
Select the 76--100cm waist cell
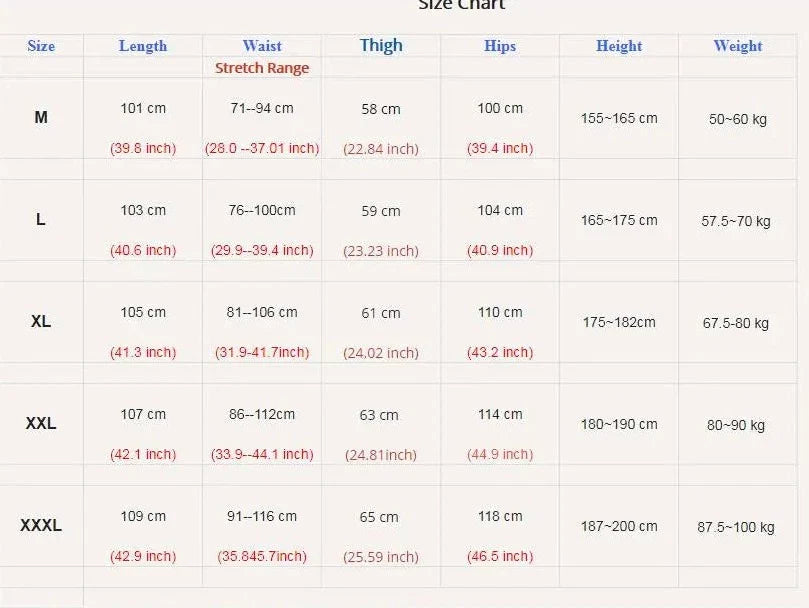tap(262, 211)
